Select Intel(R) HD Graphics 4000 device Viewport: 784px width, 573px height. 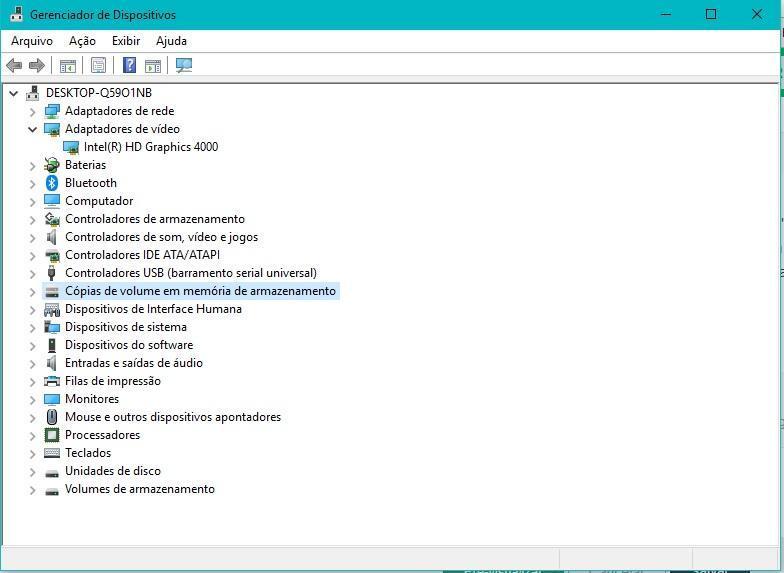point(151,147)
